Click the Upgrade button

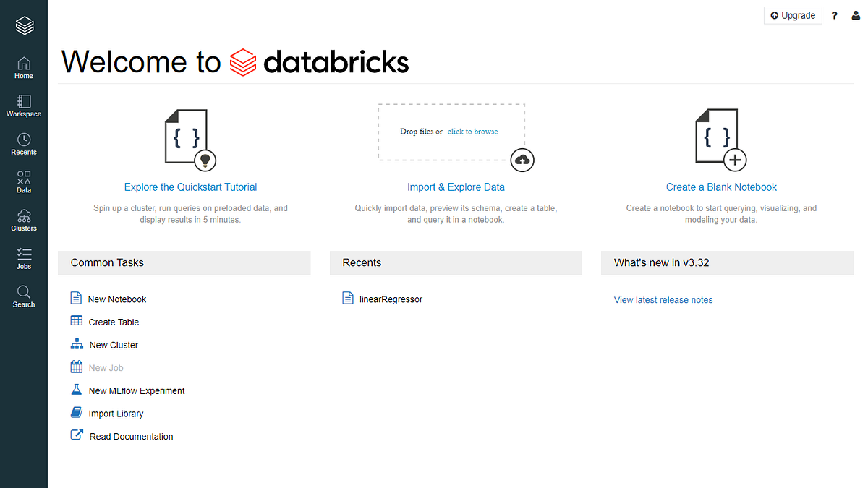(x=793, y=15)
